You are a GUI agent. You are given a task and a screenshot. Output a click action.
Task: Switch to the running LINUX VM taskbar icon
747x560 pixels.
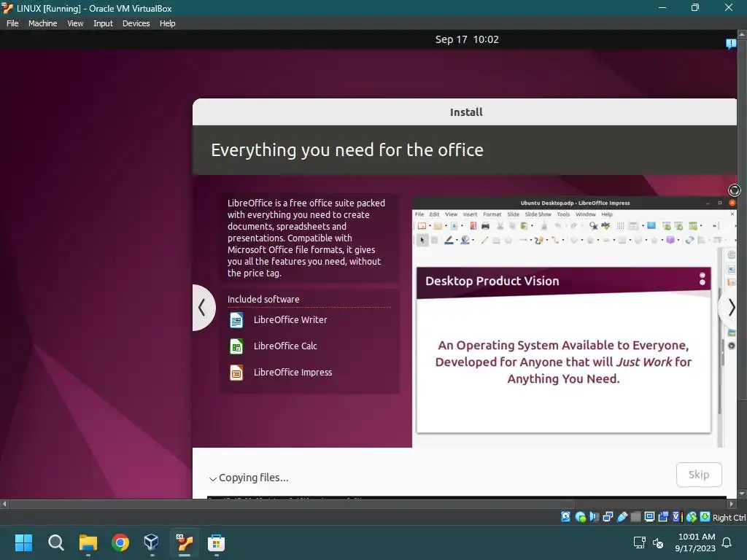tap(185, 542)
